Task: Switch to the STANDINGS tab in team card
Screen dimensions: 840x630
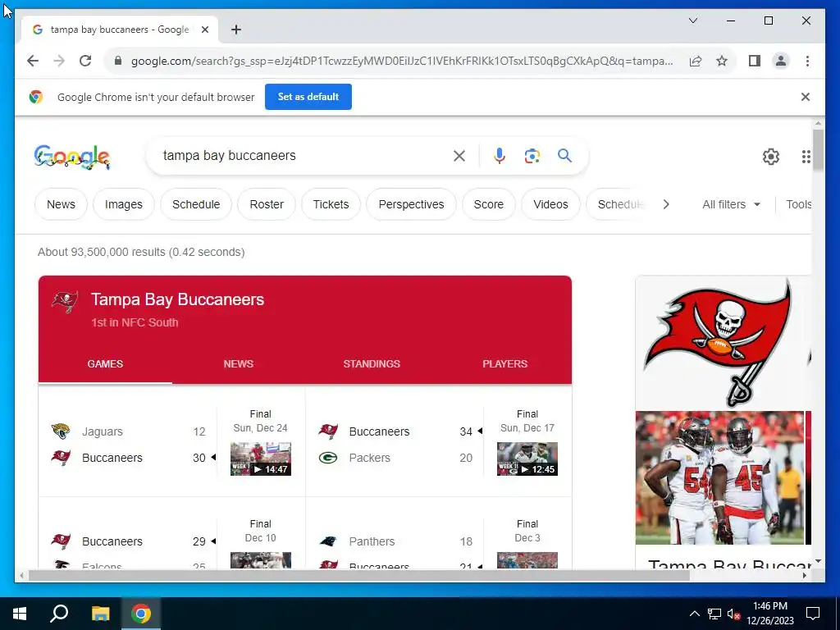Action: 372,364
